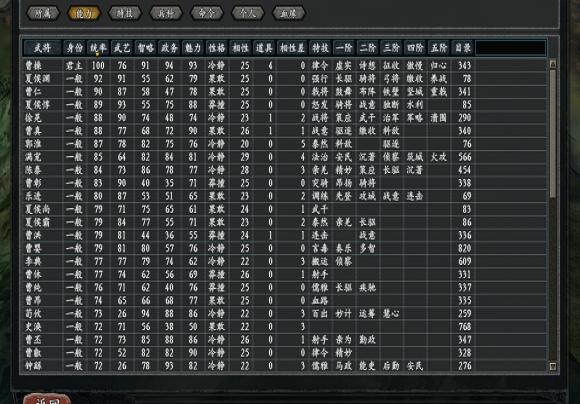Sort by the 三阶 column header
The width and height of the screenshot is (580, 404).
(391, 48)
